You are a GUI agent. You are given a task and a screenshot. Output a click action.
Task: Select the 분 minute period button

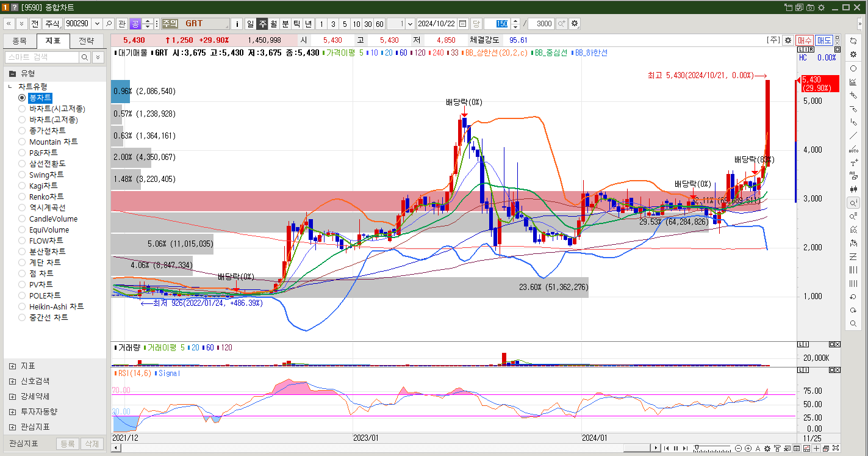pyautogui.click(x=285, y=24)
